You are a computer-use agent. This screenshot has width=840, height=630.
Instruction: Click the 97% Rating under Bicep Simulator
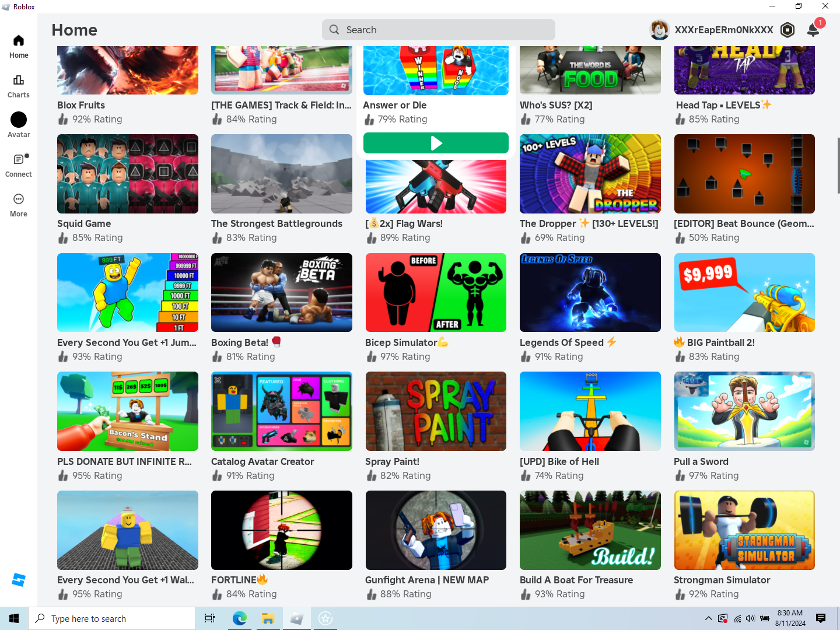click(x=405, y=356)
